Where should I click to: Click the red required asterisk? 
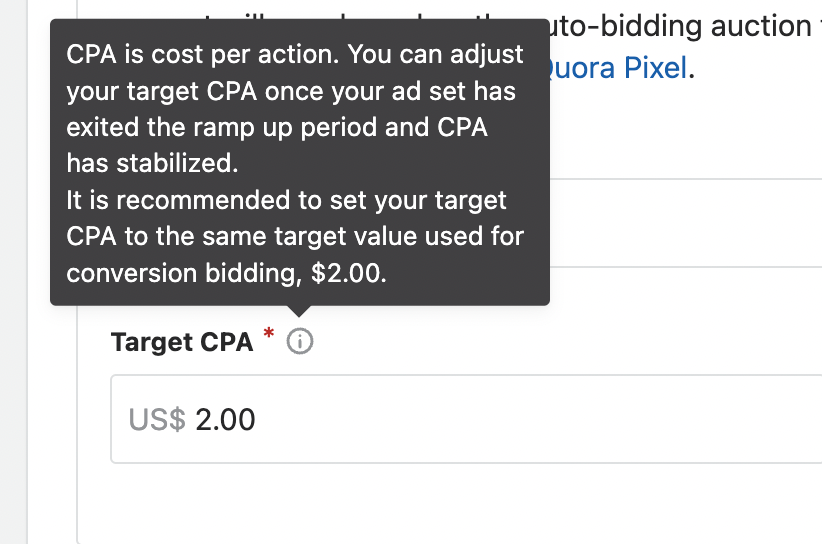269,334
